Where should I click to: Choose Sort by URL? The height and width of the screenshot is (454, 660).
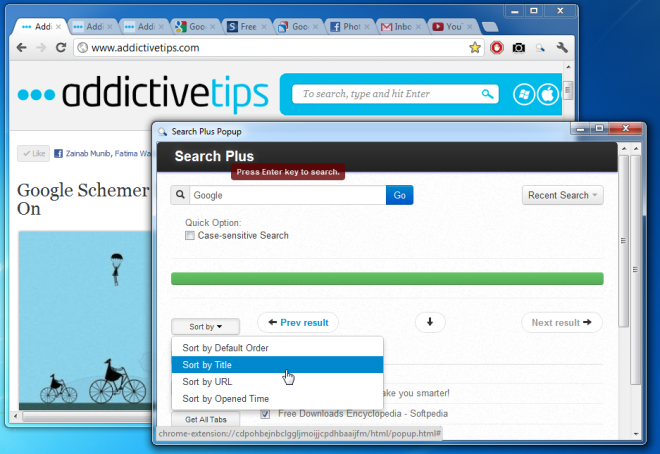(277, 382)
